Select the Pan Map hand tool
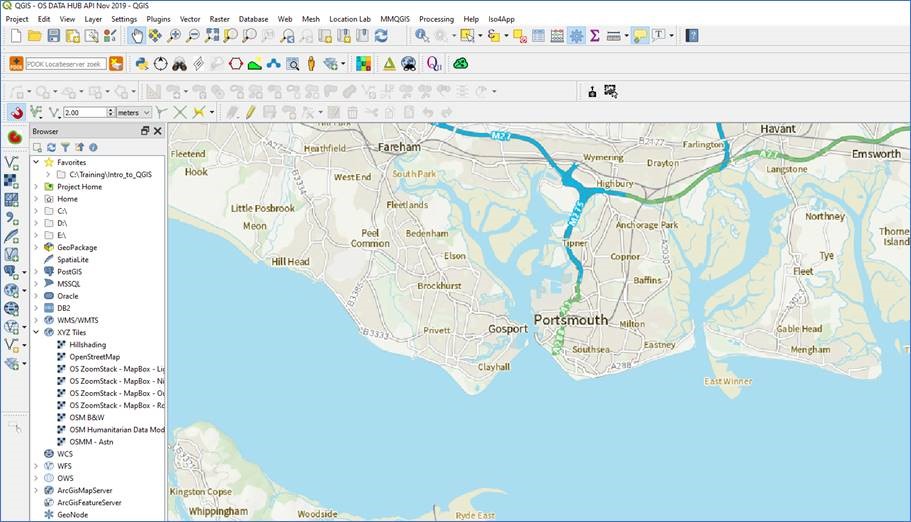The width and height of the screenshot is (911, 522). [137, 36]
